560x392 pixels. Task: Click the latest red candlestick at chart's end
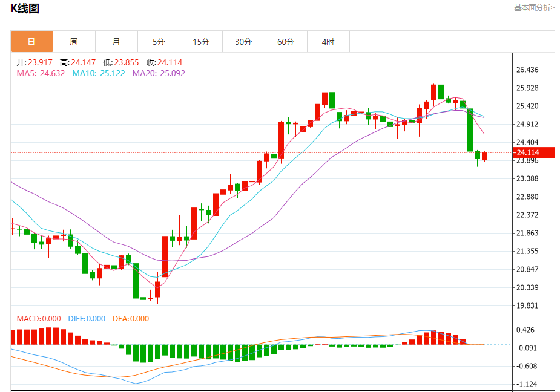click(485, 156)
